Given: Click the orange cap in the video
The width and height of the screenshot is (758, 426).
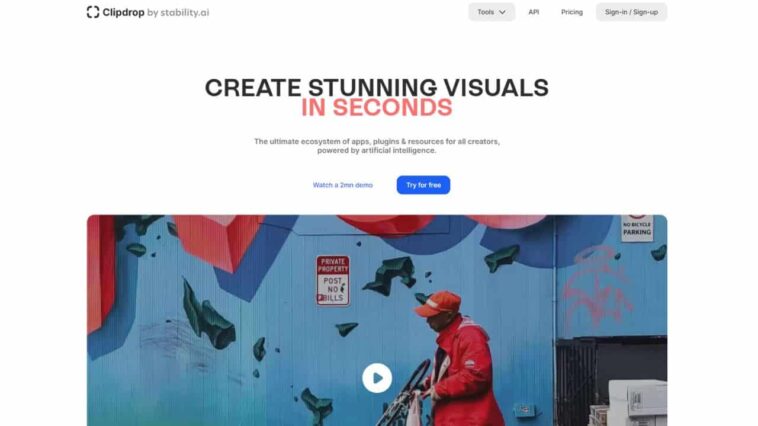Looking at the screenshot, I should click(x=437, y=303).
